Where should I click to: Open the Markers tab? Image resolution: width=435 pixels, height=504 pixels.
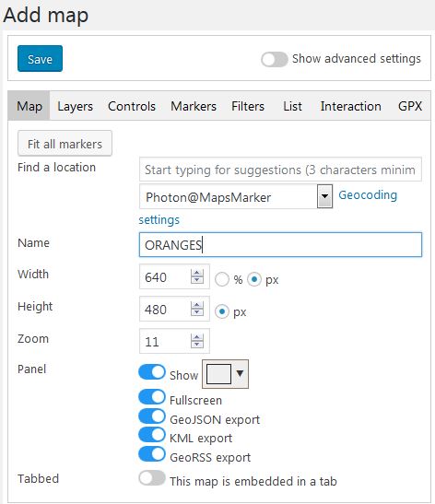(194, 106)
